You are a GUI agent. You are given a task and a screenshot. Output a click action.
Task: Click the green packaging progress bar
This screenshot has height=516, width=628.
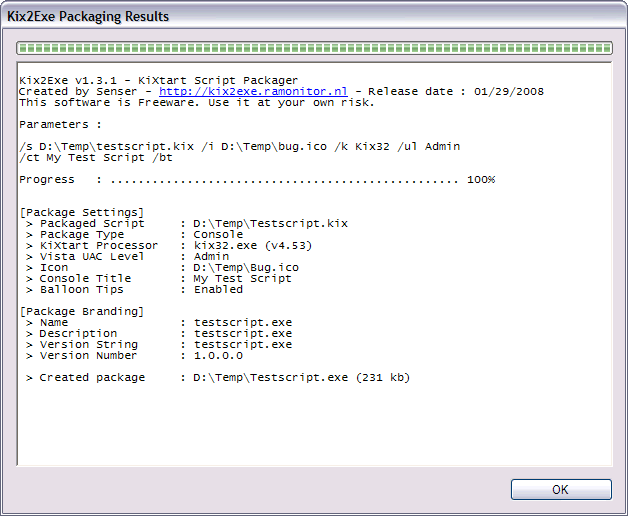click(314, 47)
